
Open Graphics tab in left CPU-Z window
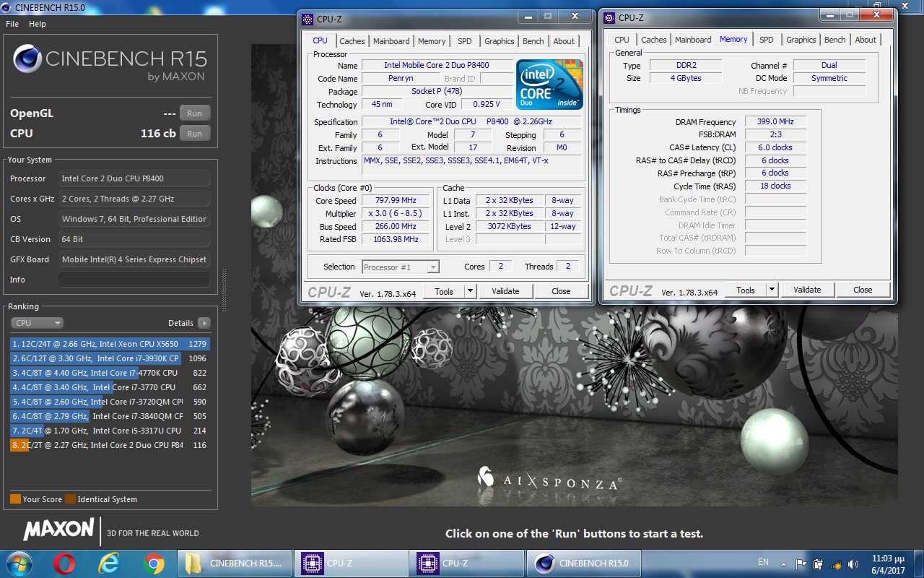coord(500,41)
